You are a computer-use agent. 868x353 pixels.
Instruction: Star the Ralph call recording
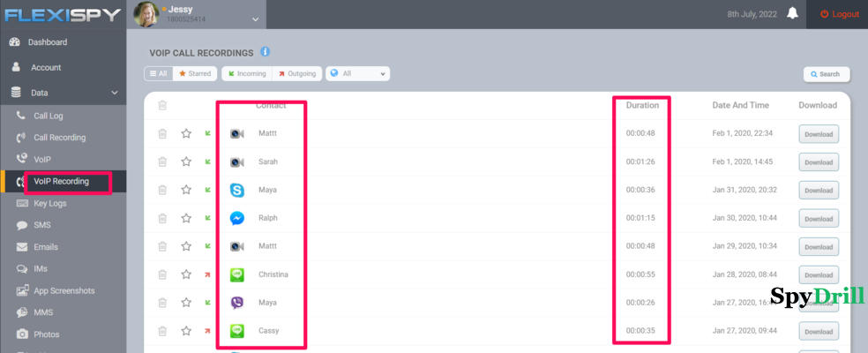pos(186,218)
